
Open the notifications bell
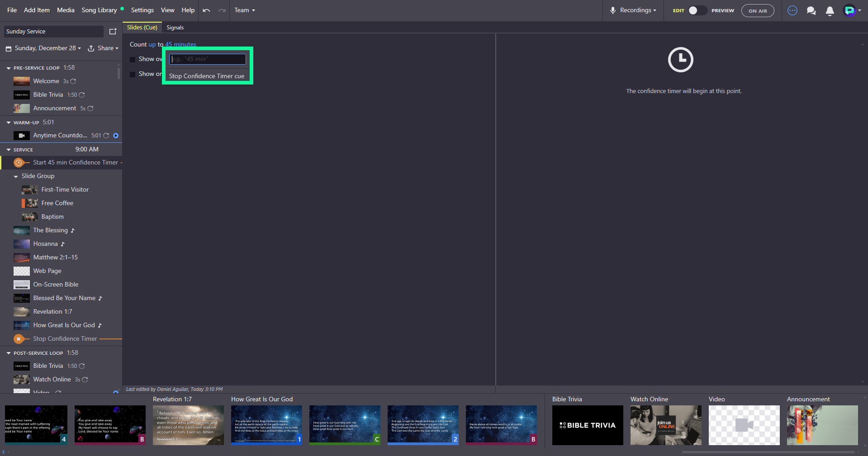pyautogui.click(x=830, y=11)
